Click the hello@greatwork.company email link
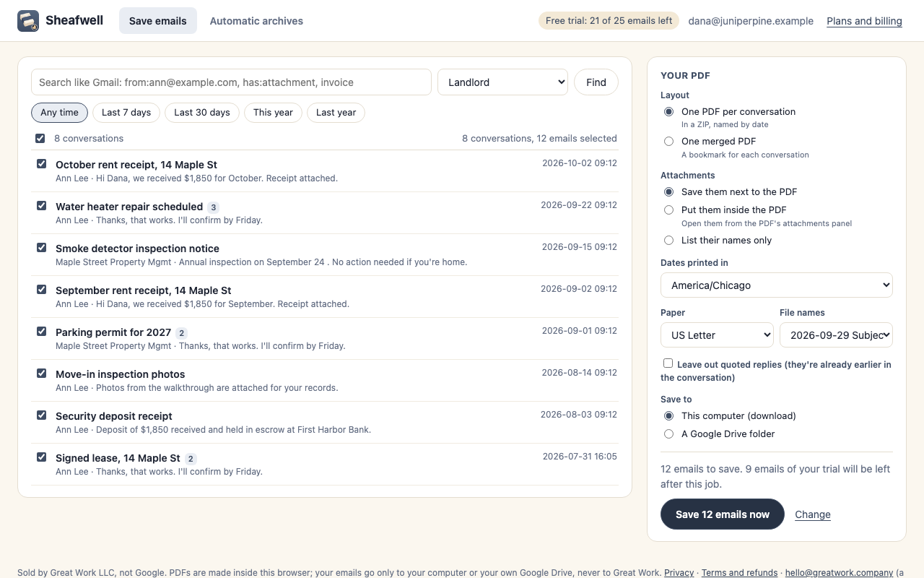Viewport: 924px width, 578px height. tap(839, 573)
